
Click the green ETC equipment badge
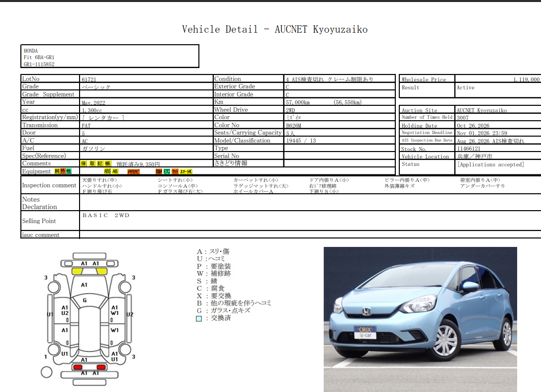[x=167, y=171]
